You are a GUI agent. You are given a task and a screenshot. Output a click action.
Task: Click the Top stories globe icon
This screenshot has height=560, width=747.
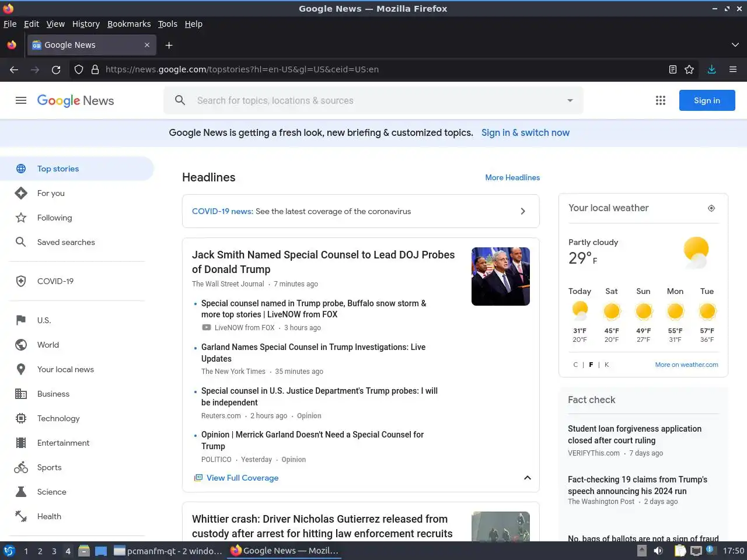point(21,169)
